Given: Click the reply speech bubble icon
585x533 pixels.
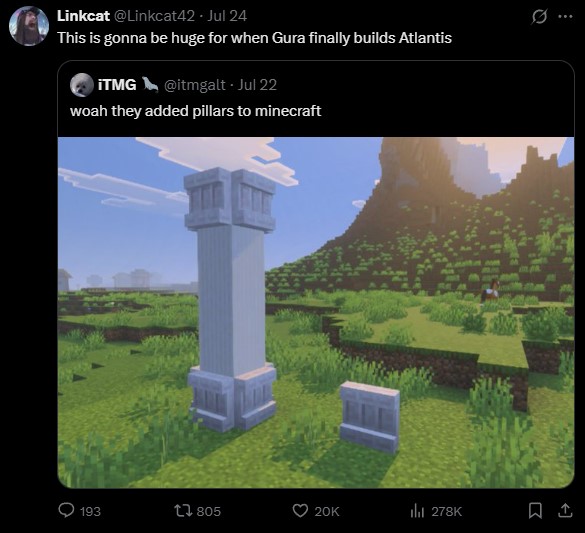Looking at the screenshot, I should 66,510.
